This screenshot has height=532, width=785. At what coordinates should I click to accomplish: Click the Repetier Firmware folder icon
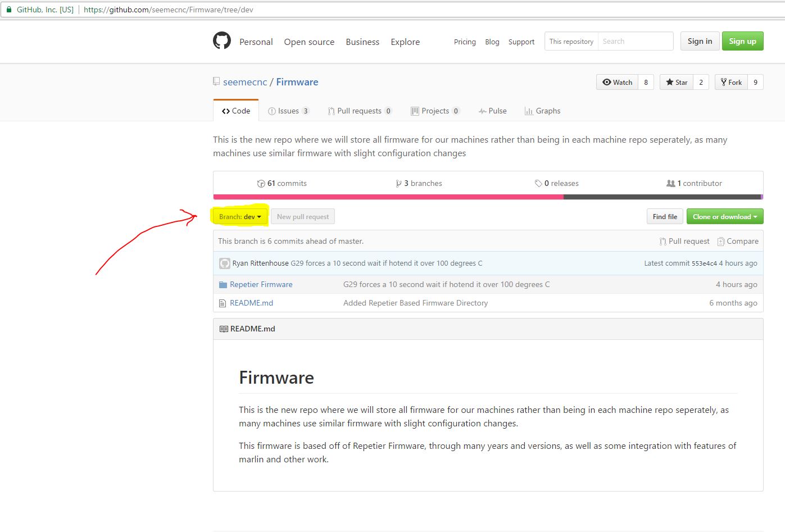pos(223,285)
